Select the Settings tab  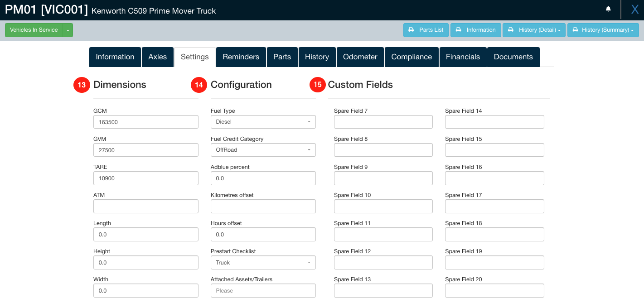click(x=195, y=57)
